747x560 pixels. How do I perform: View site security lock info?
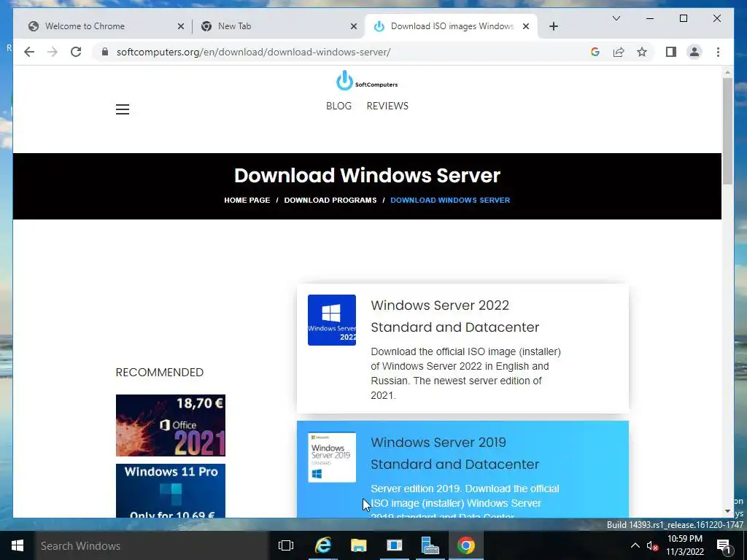click(x=105, y=52)
